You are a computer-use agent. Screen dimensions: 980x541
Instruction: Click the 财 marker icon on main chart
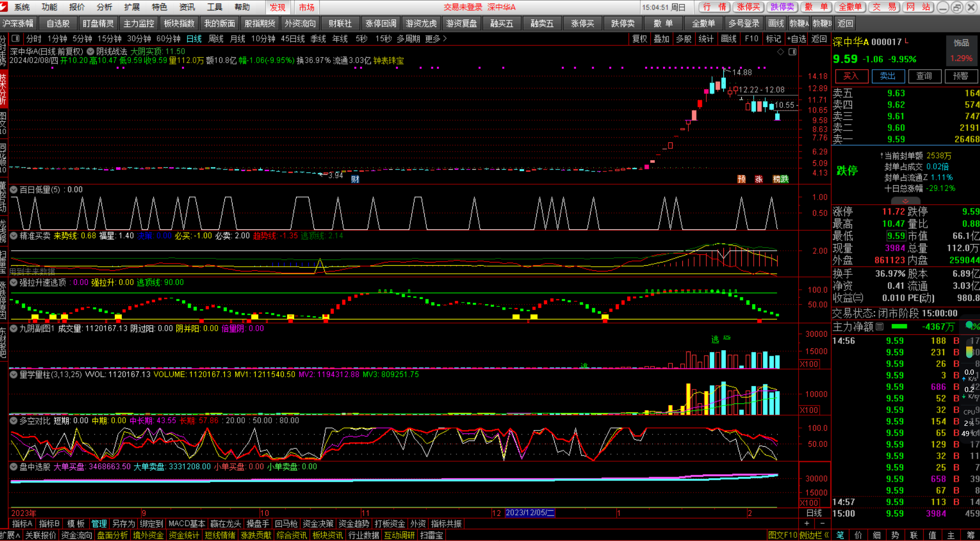pyautogui.click(x=355, y=179)
